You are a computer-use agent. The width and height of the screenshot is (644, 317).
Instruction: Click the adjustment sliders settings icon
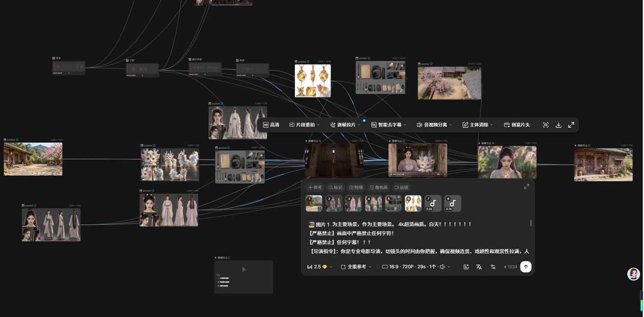click(493, 267)
